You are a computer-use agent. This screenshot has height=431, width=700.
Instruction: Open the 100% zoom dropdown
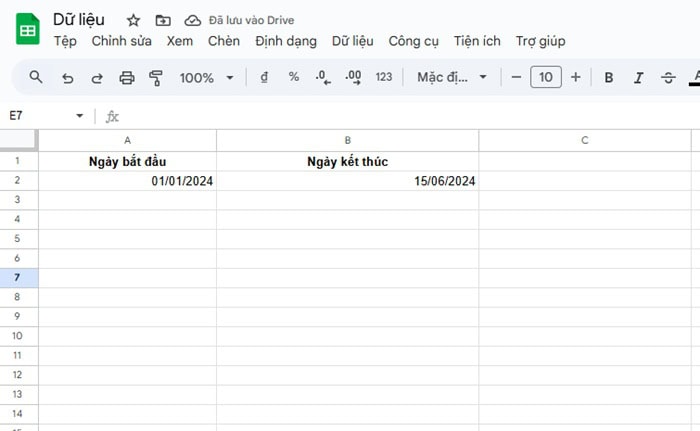click(x=206, y=77)
